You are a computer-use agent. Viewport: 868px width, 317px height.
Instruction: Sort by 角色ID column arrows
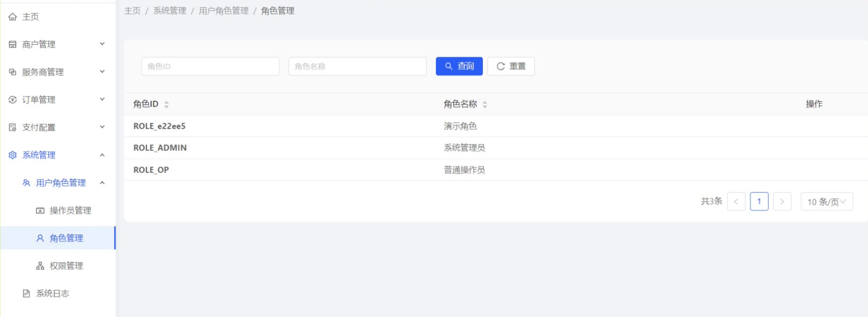(166, 104)
